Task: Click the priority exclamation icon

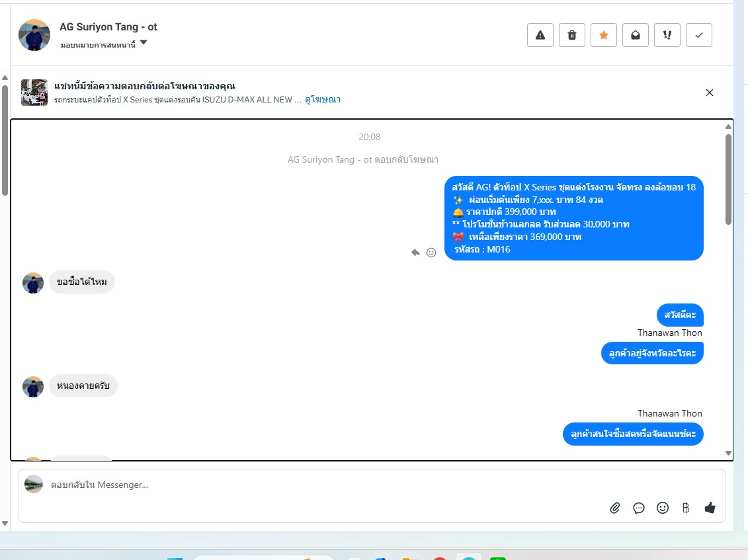Action: click(x=667, y=35)
